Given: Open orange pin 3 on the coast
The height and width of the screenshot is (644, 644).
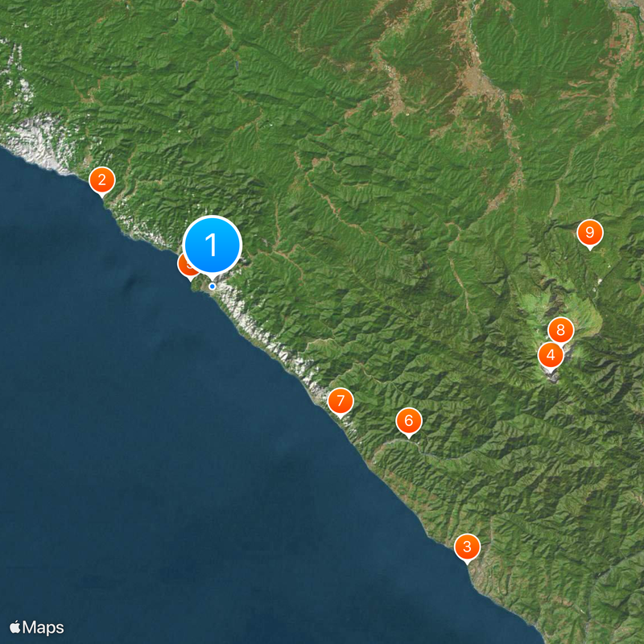Looking at the screenshot, I should pyautogui.click(x=467, y=547).
